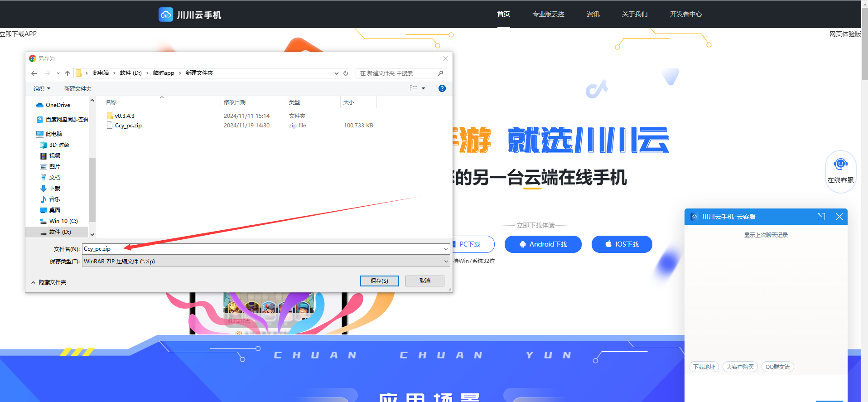Screen dimensions: 868x402
Task: Refresh the folder listing
Action: pos(346,73)
